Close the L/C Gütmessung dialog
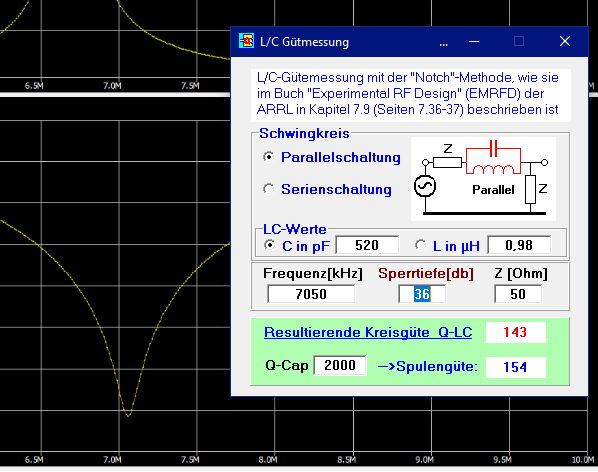Image resolution: width=598 pixels, height=472 pixels. click(x=565, y=41)
